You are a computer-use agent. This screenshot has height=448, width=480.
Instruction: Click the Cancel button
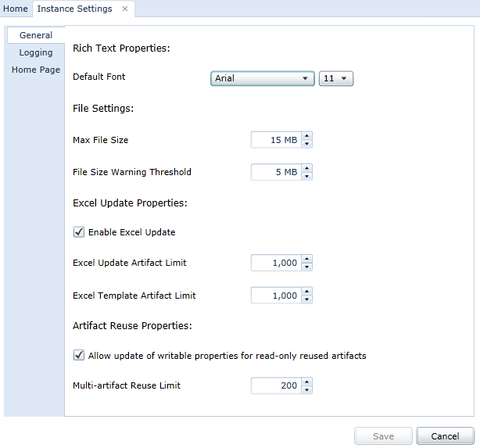[445, 436]
